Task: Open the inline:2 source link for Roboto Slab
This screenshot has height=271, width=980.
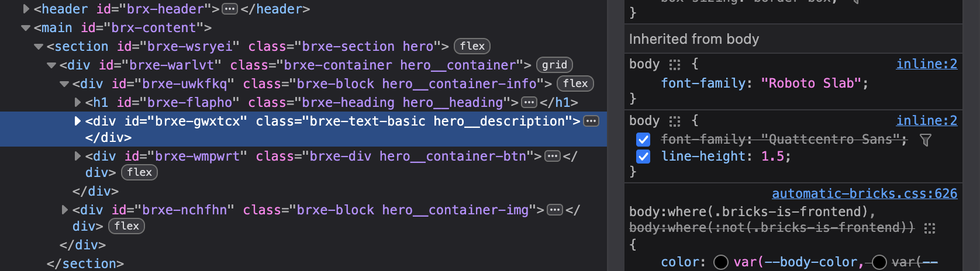Action: click(x=927, y=64)
